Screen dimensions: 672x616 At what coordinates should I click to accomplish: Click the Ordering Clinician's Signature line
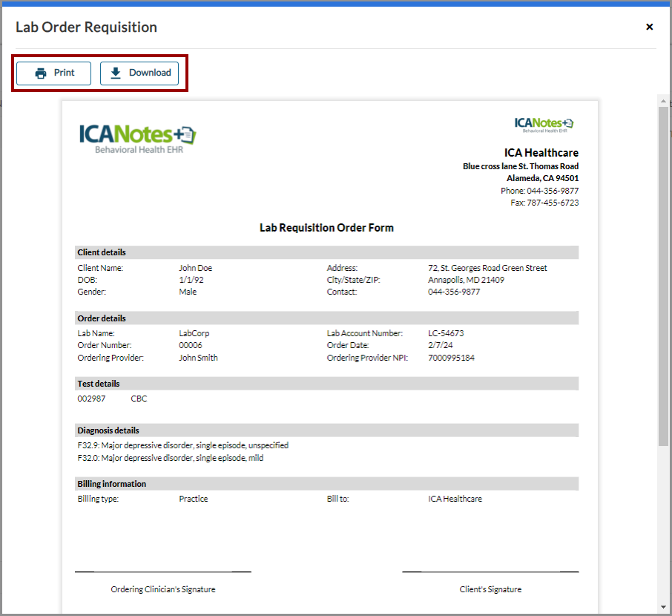(x=163, y=572)
